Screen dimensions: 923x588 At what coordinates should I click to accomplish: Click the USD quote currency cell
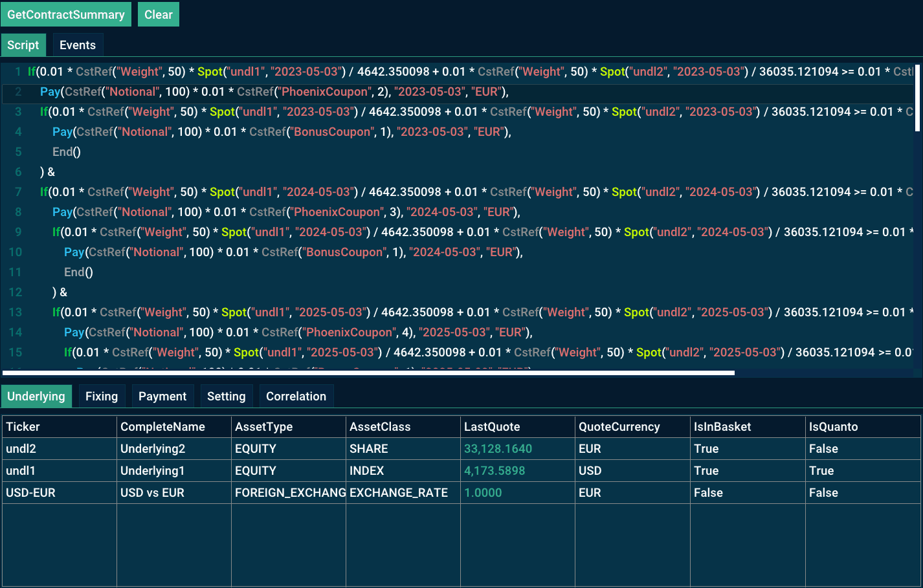pos(632,471)
